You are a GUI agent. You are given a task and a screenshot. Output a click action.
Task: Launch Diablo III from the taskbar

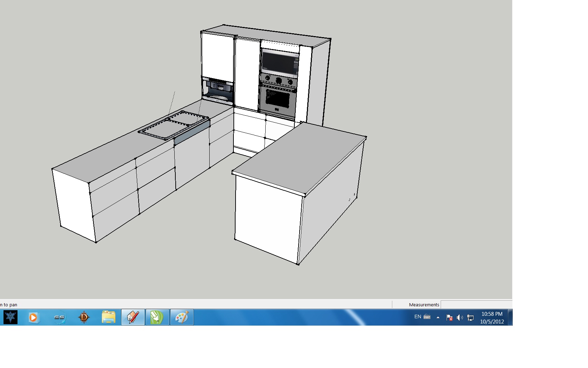click(x=84, y=318)
